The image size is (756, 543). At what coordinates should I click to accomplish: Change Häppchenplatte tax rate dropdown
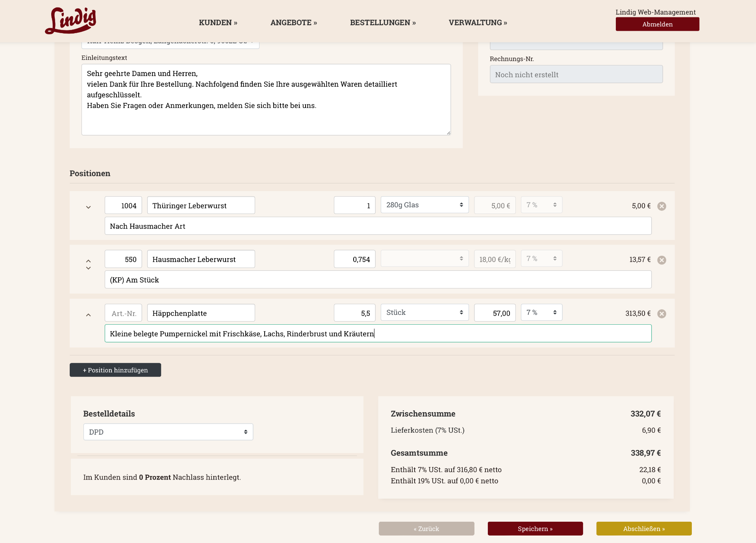(541, 312)
